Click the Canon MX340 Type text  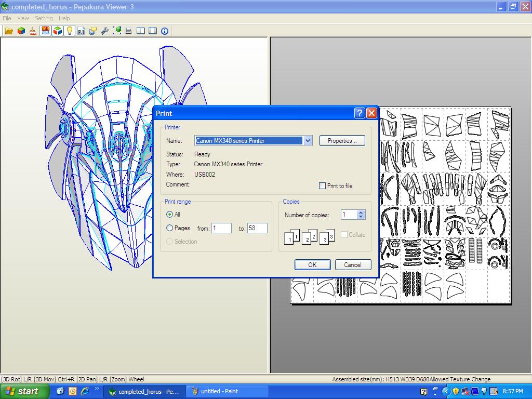[228, 164]
